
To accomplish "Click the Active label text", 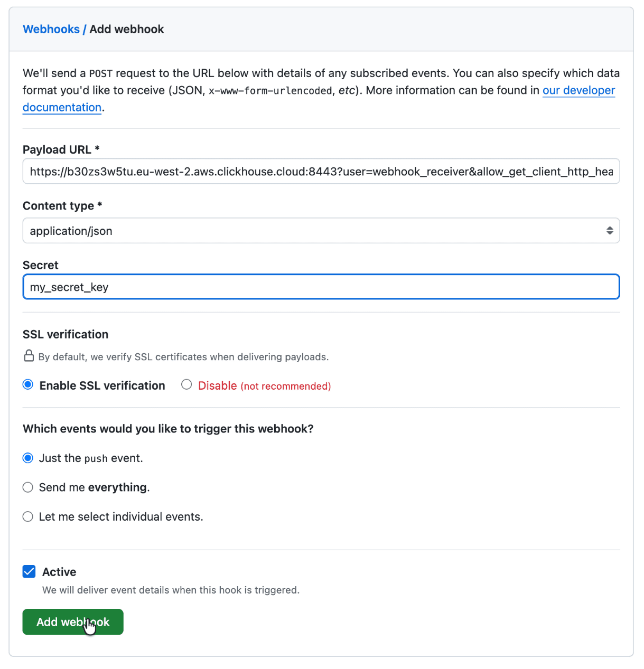I will [x=59, y=572].
